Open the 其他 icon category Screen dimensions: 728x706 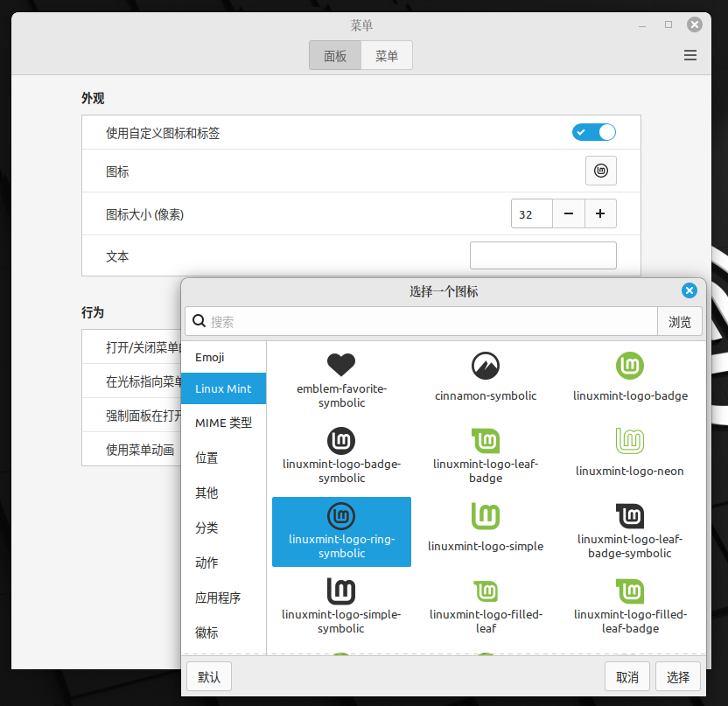click(223, 493)
